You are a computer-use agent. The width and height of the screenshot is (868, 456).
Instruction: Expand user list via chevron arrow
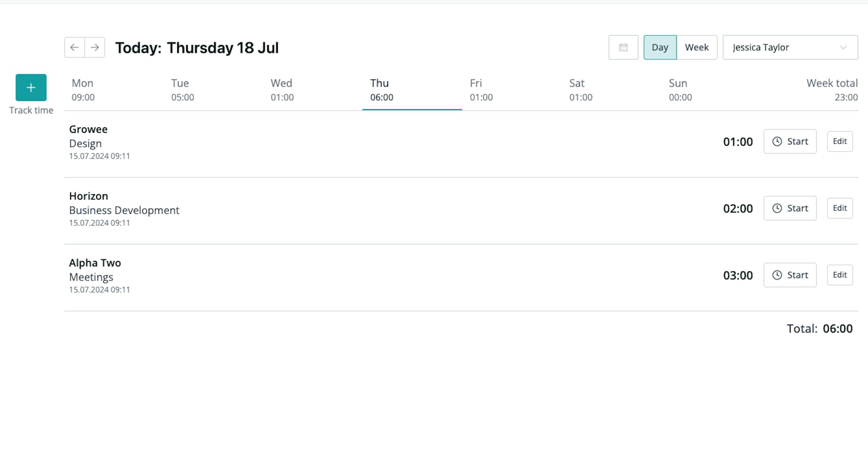pyautogui.click(x=843, y=47)
